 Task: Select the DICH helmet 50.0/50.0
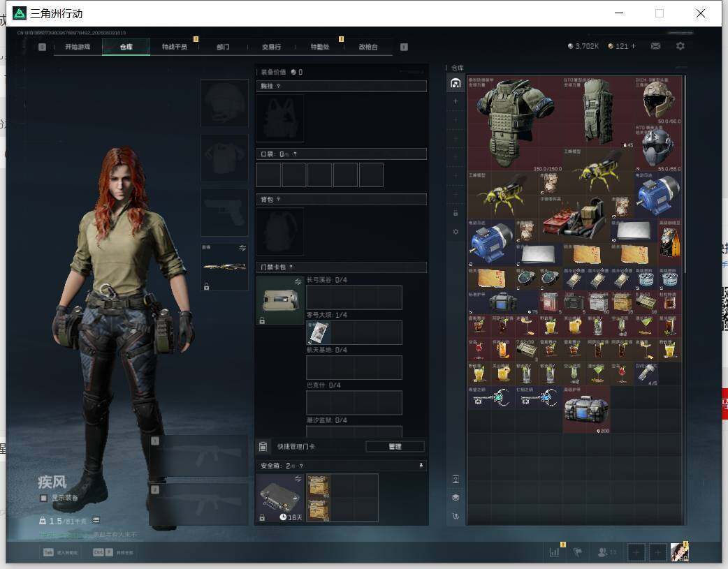[658, 101]
